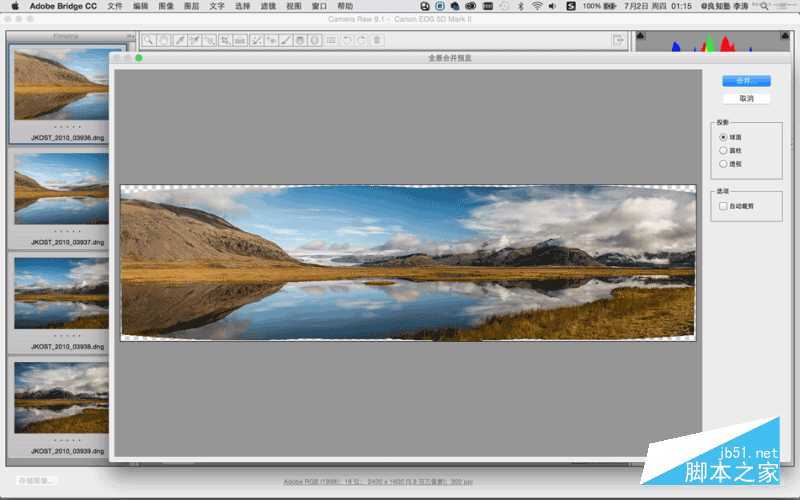Click the 取消 cancel button
The width and height of the screenshot is (800, 500).
point(746,98)
